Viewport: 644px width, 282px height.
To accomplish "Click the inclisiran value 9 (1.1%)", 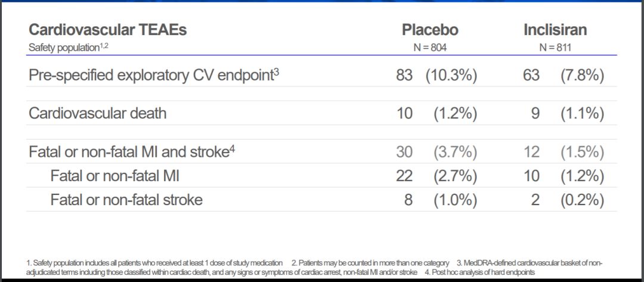I will point(570,113).
